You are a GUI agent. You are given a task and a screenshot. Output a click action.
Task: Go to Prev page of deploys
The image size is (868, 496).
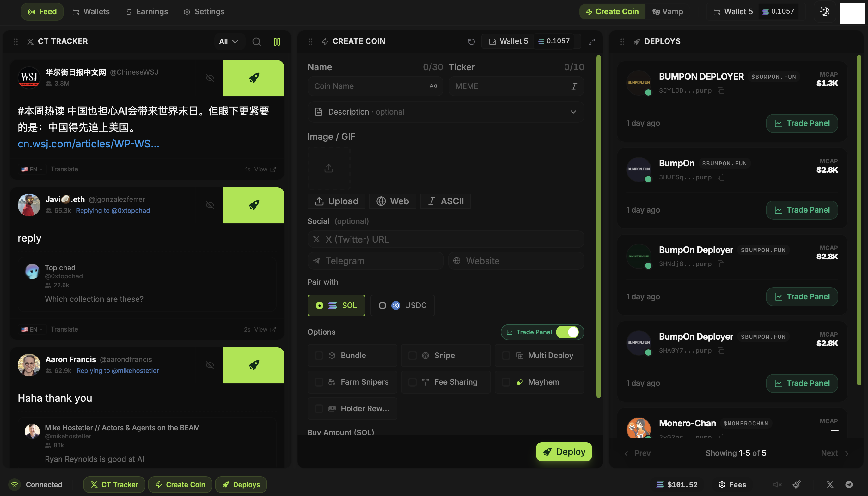(x=637, y=453)
